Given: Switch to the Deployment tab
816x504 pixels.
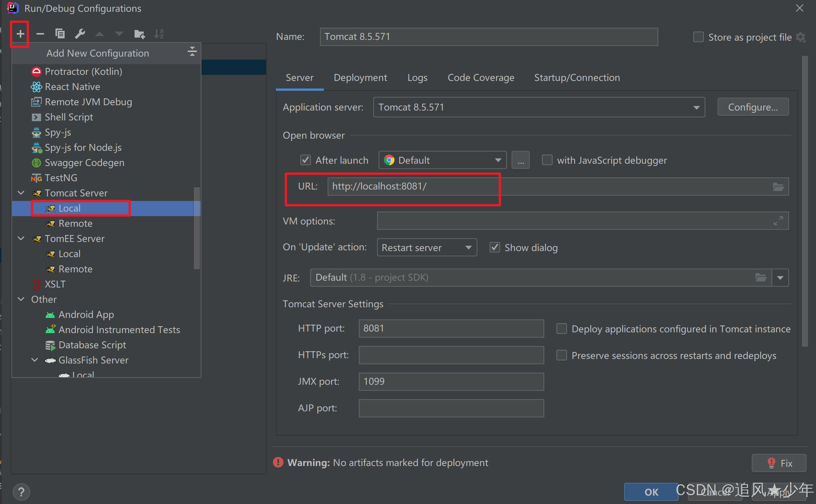Looking at the screenshot, I should (360, 77).
